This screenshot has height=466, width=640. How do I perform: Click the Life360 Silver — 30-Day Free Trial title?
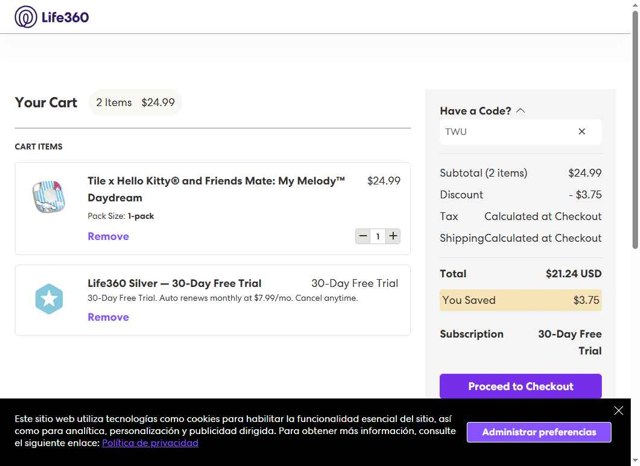coord(174,283)
